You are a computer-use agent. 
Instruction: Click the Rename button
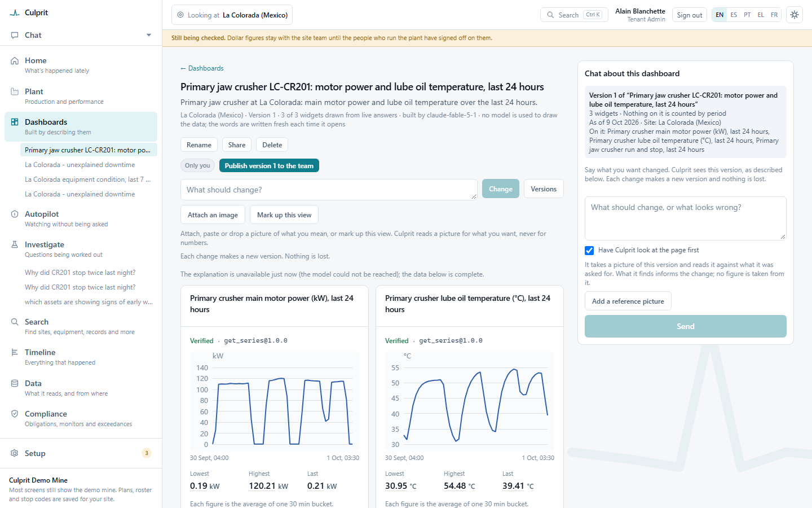pyautogui.click(x=199, y=145)
